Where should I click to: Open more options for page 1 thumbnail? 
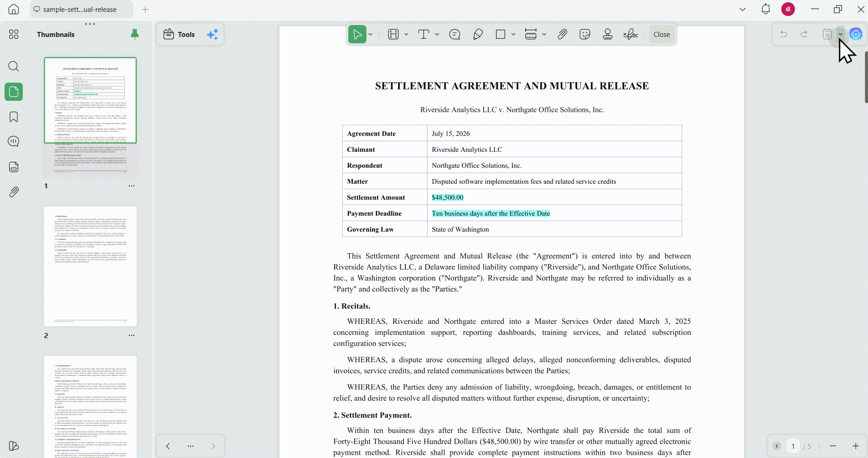(132, 186)
